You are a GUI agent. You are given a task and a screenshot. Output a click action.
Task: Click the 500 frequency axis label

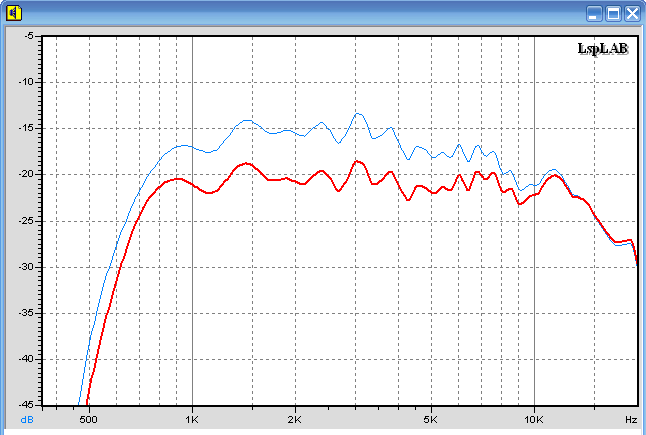click(x=88, y=420)
